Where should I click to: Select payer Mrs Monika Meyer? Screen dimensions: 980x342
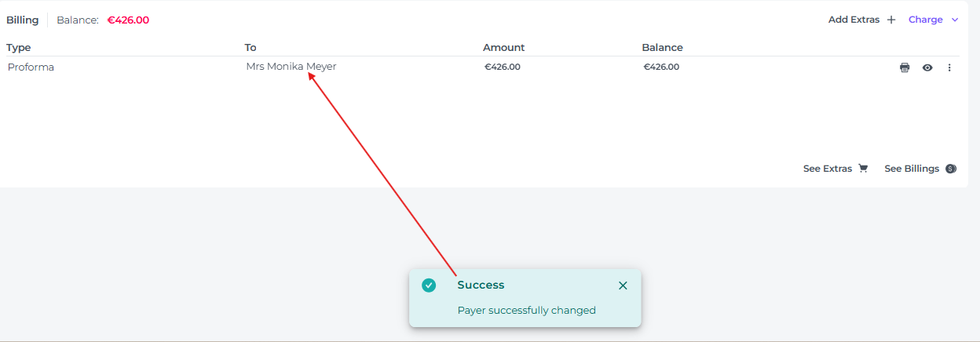291,67
